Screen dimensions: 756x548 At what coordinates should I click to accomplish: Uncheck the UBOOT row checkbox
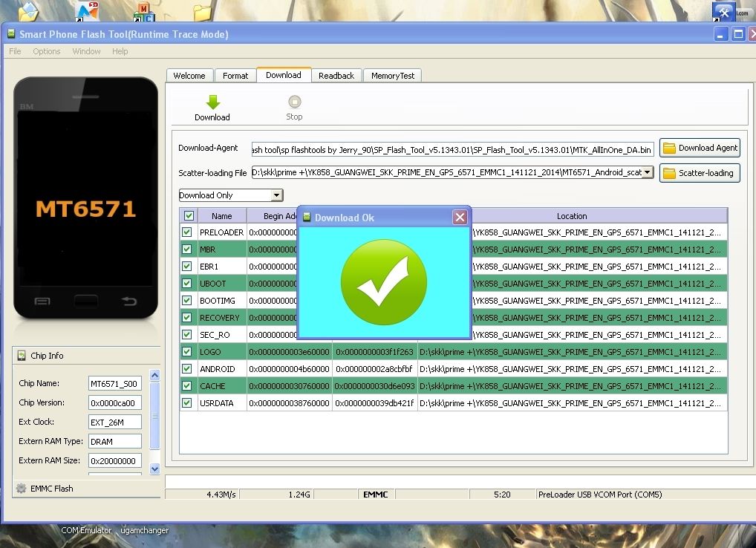(x=187, y=284)
